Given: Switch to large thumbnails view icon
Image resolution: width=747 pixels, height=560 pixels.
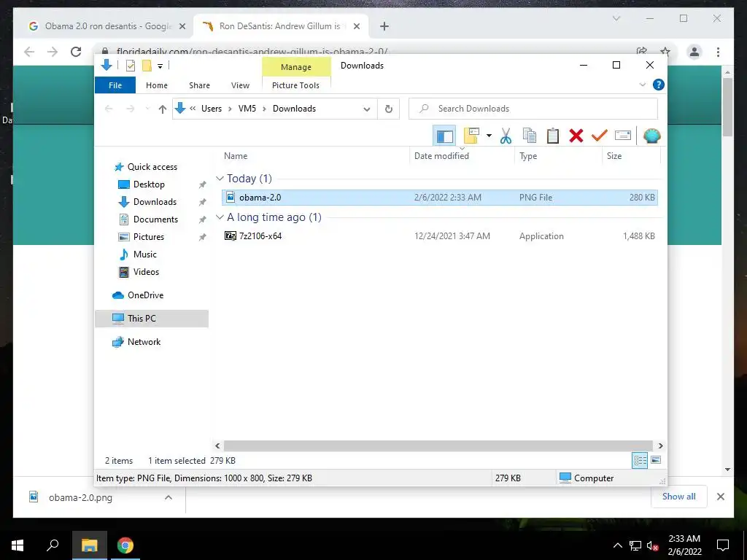Looking at the screenshot, I should tap(656, 460).
